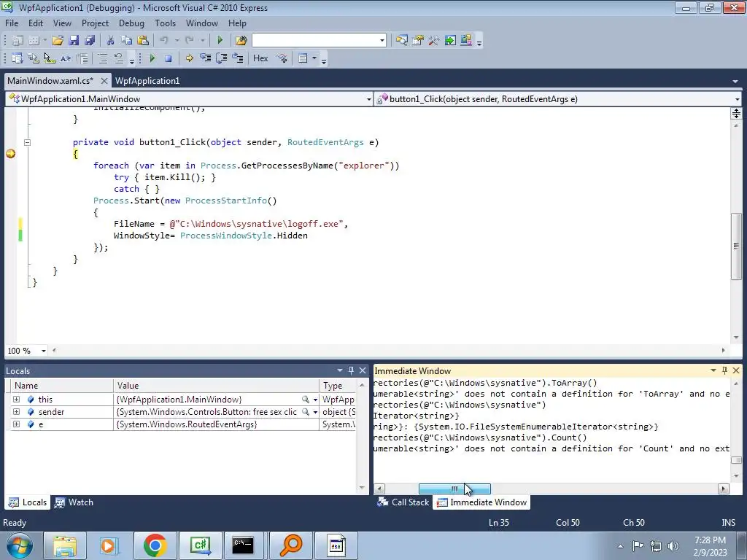Click the Find in Files folder icon

(241, 41)
